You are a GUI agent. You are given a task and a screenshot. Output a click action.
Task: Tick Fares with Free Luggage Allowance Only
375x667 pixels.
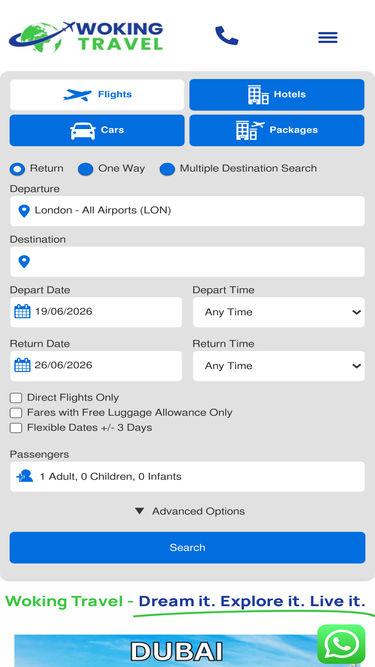point(16,413)
